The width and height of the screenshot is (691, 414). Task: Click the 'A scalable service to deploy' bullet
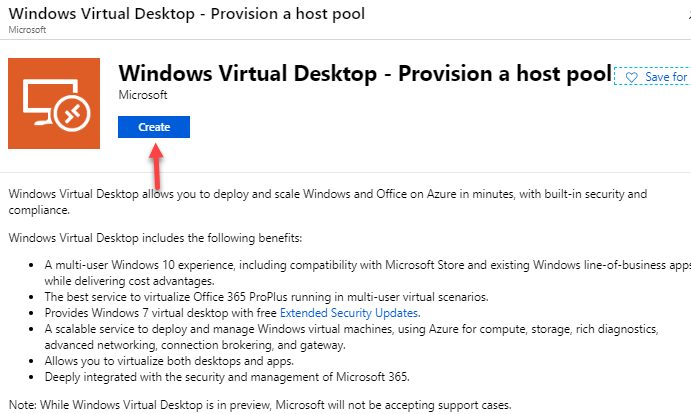pyautogui.click(x=351, y=337)
